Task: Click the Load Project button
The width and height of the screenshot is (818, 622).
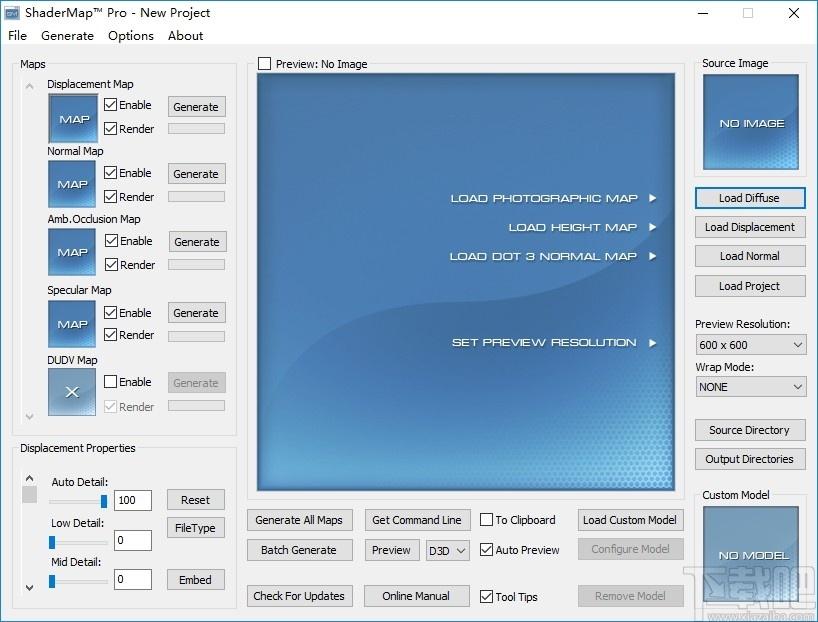Action: click(750, 286)
